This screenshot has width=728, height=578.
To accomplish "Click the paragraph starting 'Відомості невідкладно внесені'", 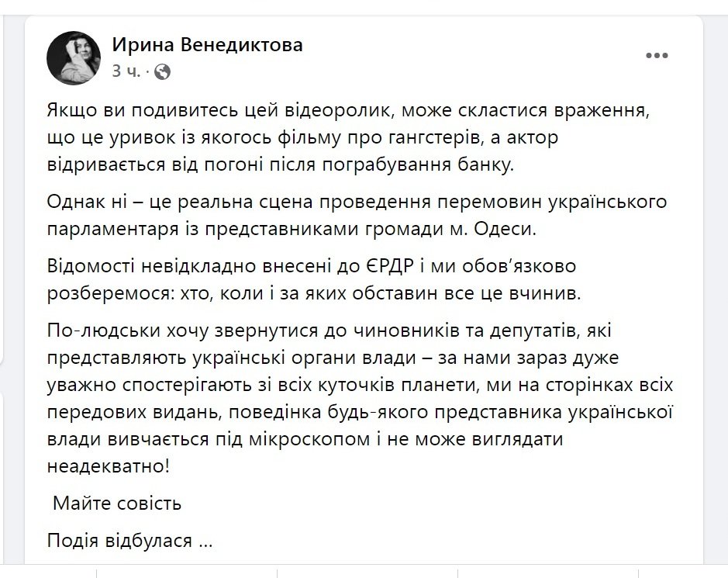I will click(x=314, y=280).
